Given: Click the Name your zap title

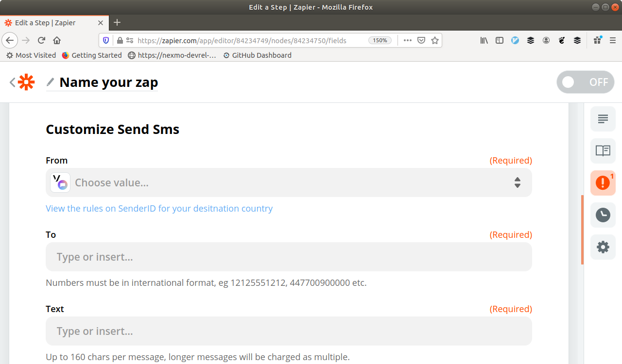Looking at the screenshot, I should pyautogui.click(x=108, y=82).
